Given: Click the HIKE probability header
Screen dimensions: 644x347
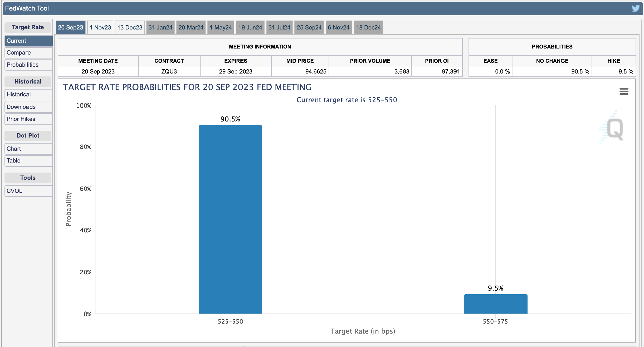Looking at the screenshot, I should coord(613,61).
